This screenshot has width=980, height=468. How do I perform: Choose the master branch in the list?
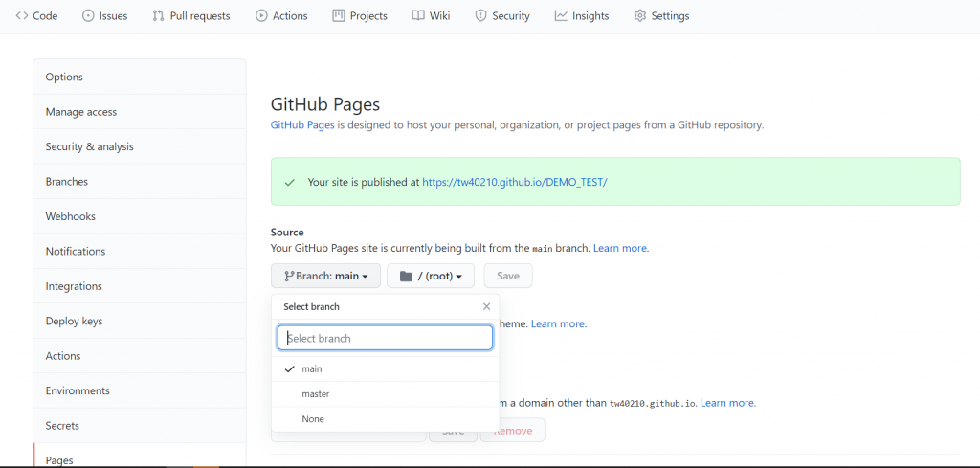click(385, 394)
